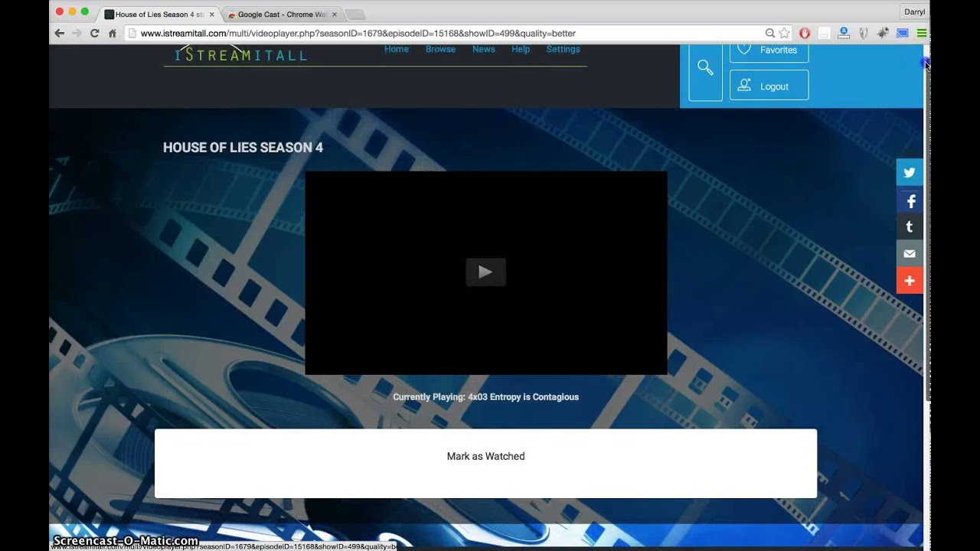
Task: Click the Darryl profile button
Action: tap(914, 11)
